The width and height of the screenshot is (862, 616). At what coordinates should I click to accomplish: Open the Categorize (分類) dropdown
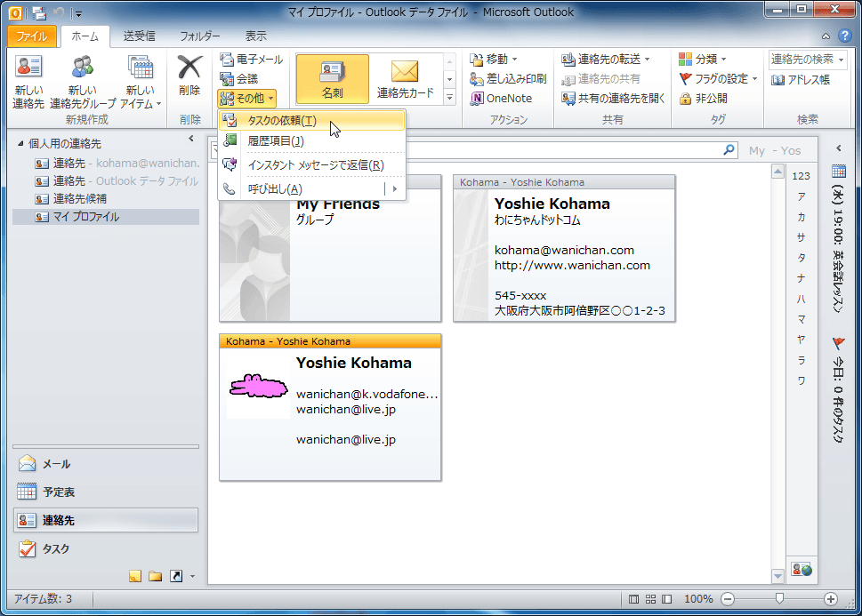(x=703, y=59)
